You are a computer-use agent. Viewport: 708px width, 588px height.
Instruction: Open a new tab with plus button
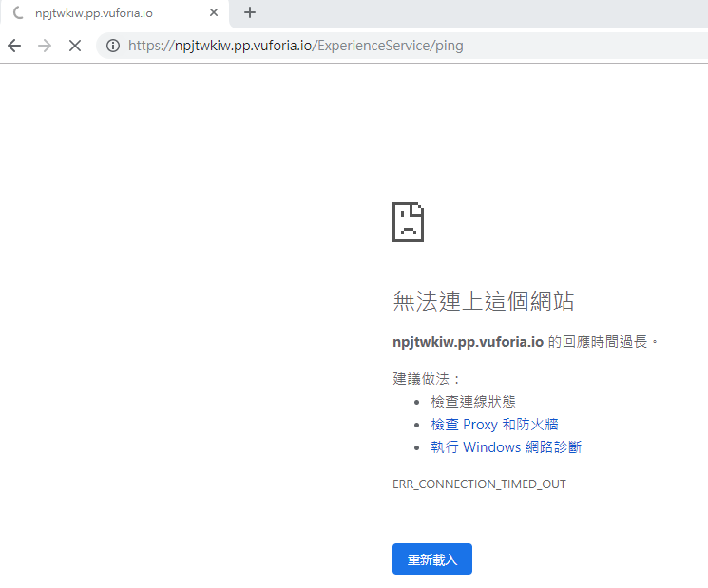[250, 12]
